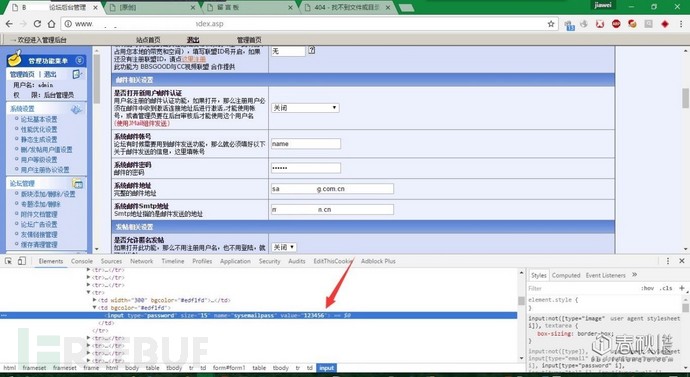This screenshot has width=690, height=377.
Task: Click the 这里注册 registration link
Action: 193,59
